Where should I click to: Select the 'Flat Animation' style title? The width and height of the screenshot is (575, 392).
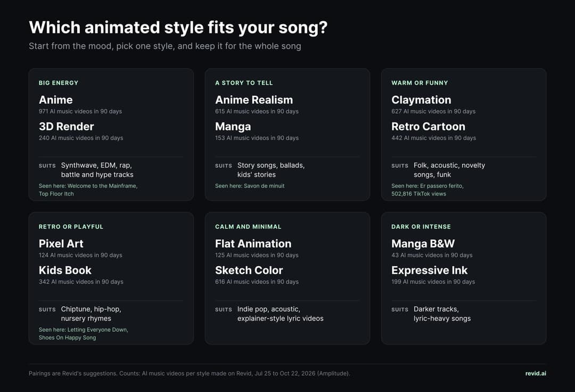tap(253, 243)
